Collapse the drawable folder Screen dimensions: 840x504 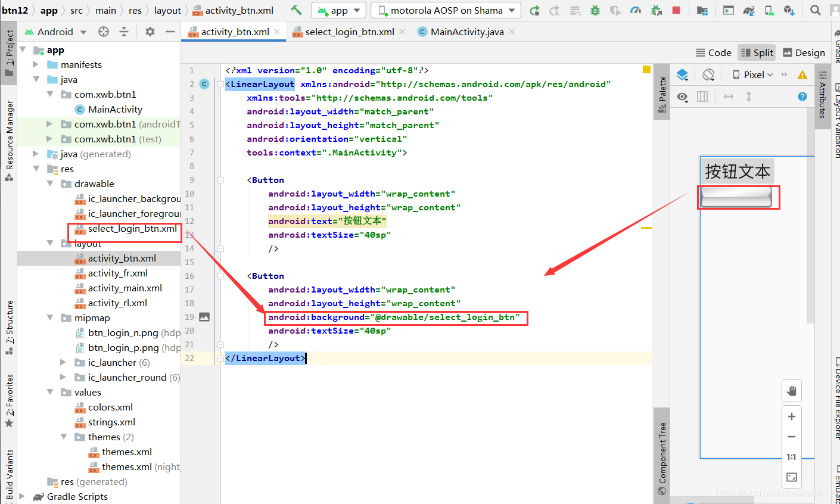(50, 183)
